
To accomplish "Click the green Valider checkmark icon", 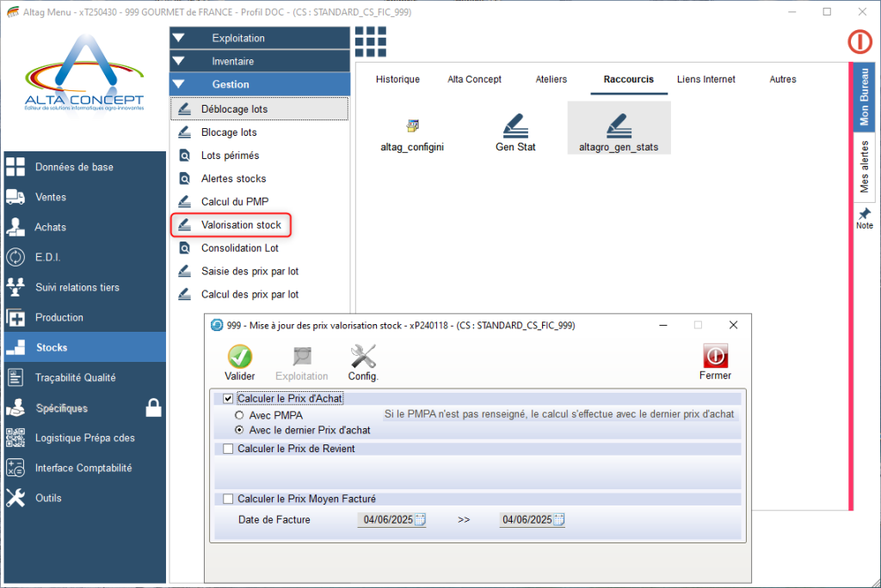I will pos(239,357).
